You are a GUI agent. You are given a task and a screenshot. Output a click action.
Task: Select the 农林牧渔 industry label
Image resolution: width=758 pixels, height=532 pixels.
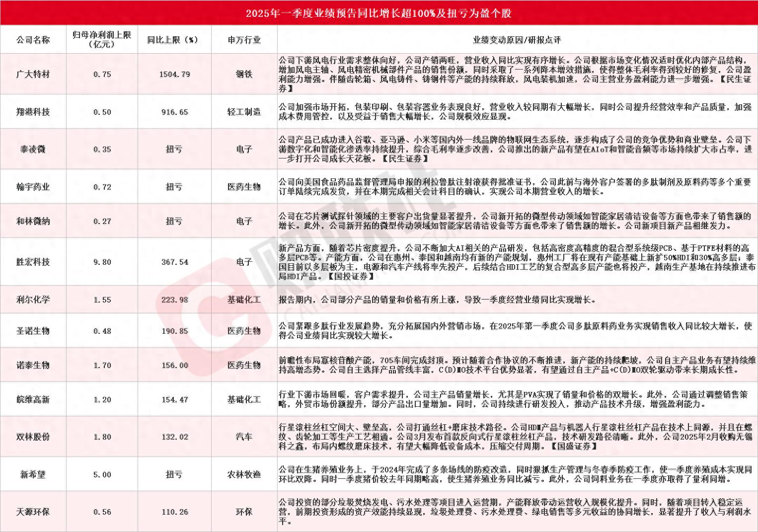(244, 474)
